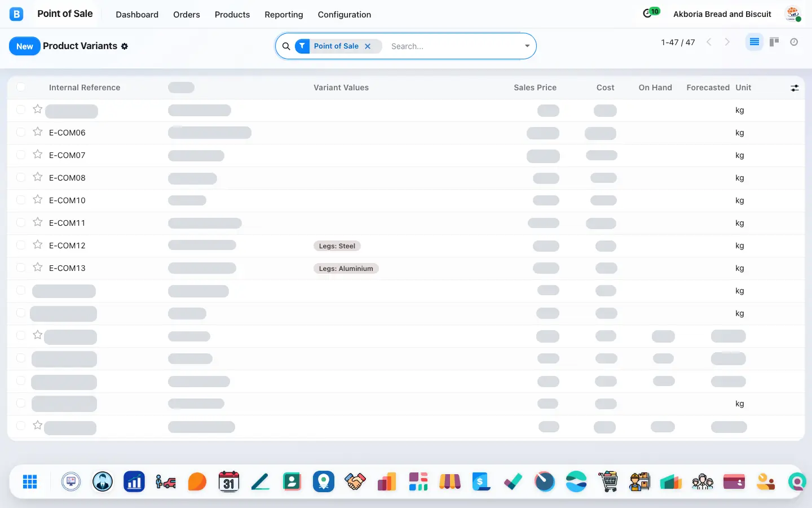
Task: Open the warehouse worker boxes dock icon
Action: (639, 481)
